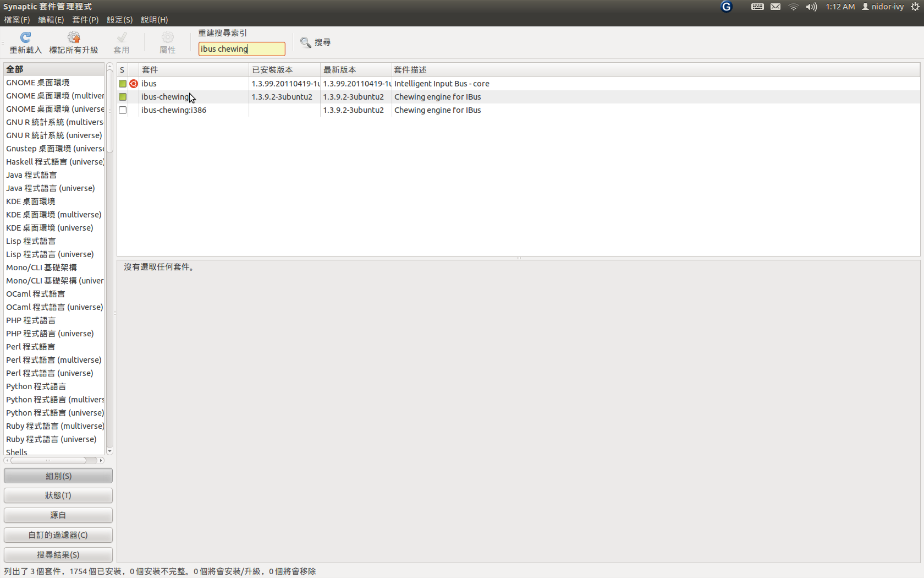Select 'Perl 程式語言 (universe)' category
Viewport: 924px width, 578px height.
point(54,373)
